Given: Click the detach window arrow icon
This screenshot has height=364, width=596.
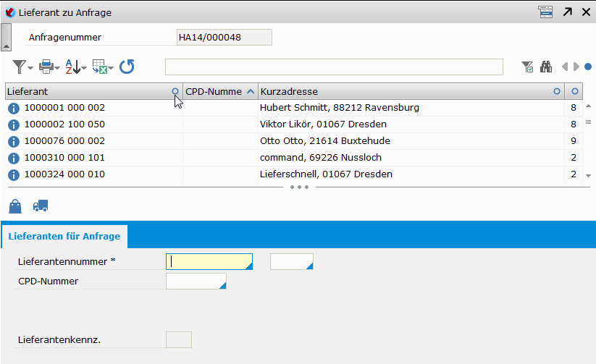Looking at the screenshot, I should 568,12.
